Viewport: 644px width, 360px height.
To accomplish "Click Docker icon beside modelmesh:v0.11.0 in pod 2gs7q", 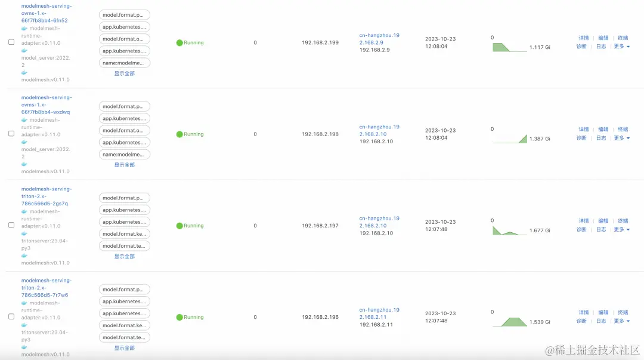I will 24,256.
